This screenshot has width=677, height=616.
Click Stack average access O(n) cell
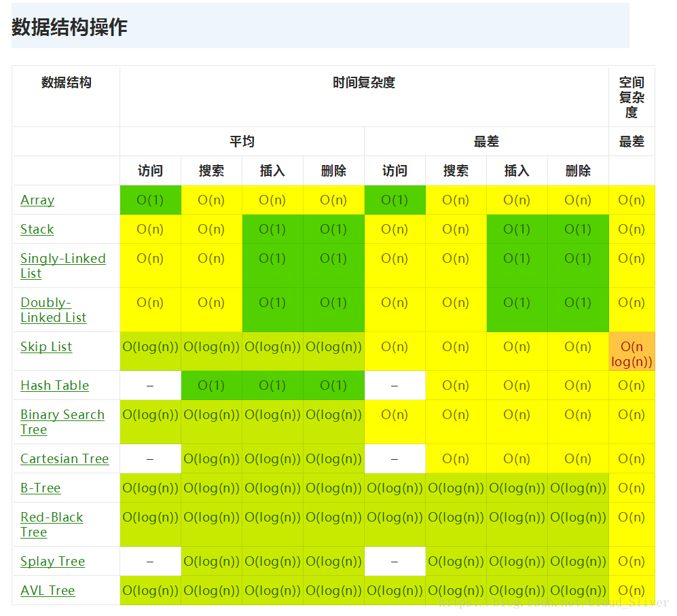[x=150, y=229]
